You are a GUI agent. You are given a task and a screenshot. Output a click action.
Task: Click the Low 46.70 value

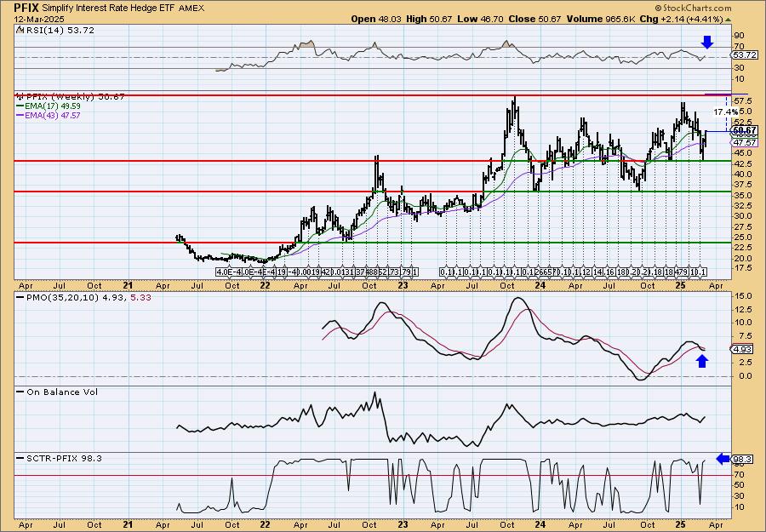tap(481, 19)
